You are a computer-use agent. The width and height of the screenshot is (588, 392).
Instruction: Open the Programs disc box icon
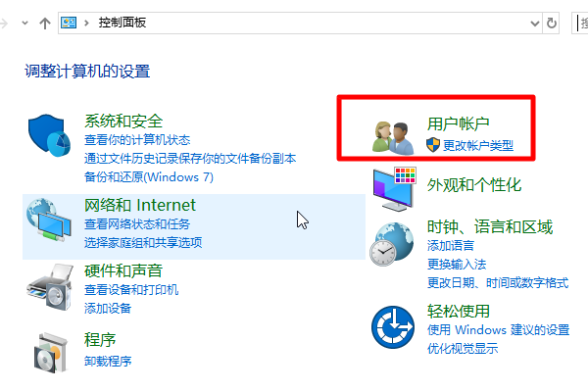51,352
